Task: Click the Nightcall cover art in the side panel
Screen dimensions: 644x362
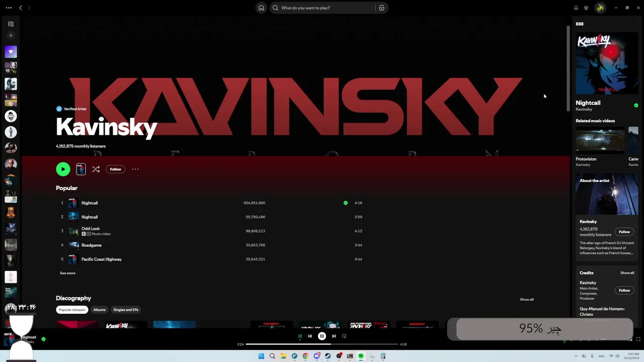Action: pyautogui.click(x=607, y=63)
